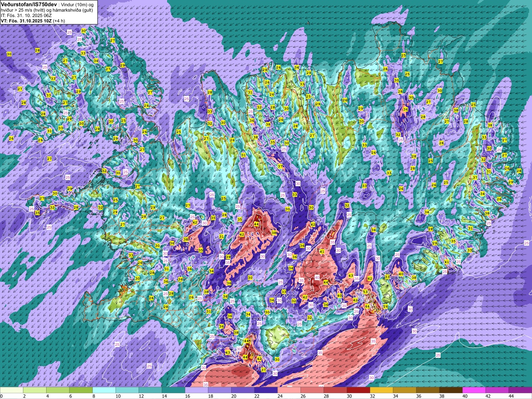
Task: Click the 38–40 dark brown legend swatch
Action: pos(451,390)
